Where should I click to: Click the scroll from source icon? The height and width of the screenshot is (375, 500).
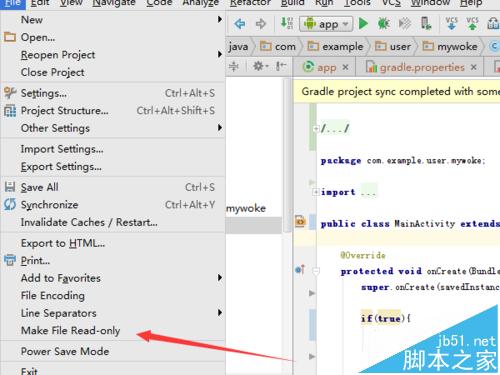pyautogui.click(x=234, y=66)
